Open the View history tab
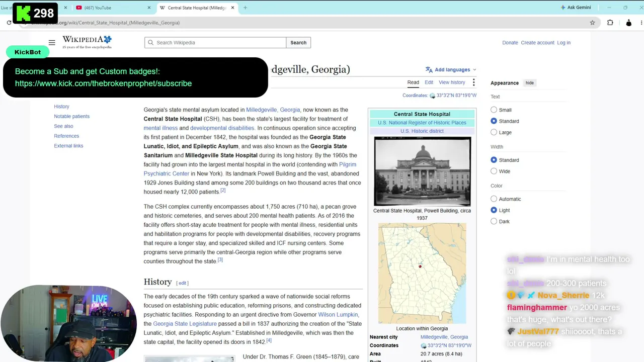 (x=452, y=82)
